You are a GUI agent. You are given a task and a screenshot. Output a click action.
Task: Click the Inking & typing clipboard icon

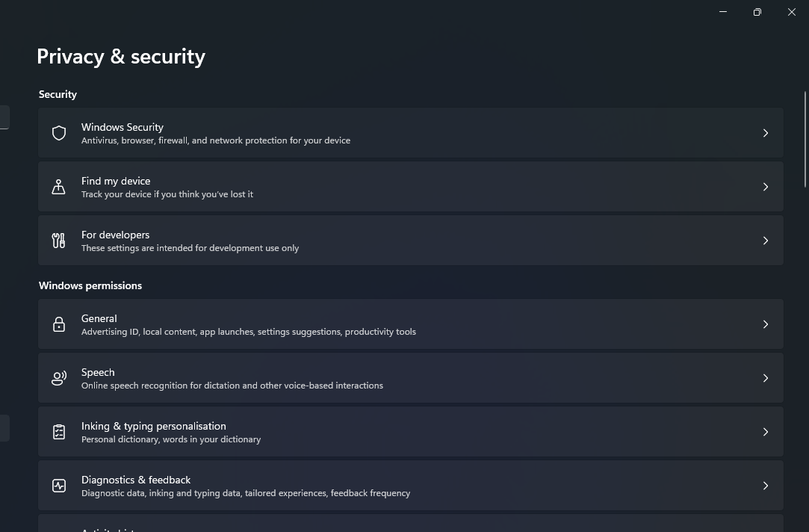(x=59, y=432)
